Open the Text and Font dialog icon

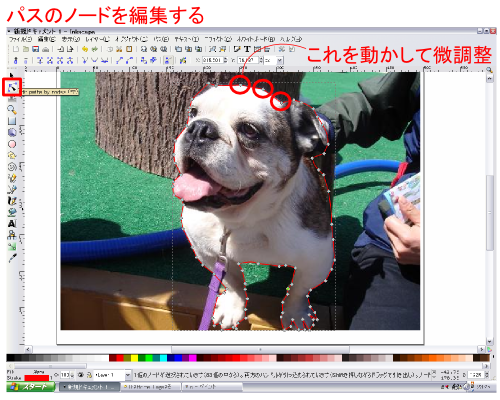[x=247, y=49]
